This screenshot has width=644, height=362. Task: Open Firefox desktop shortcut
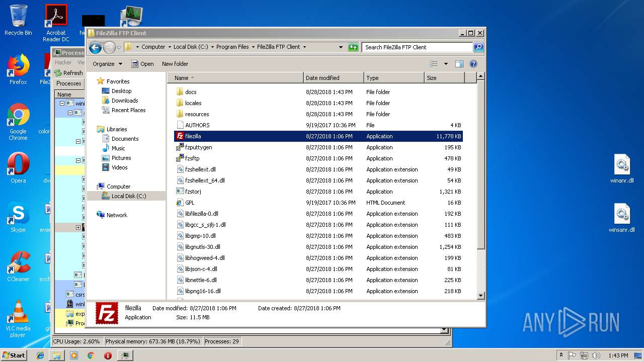[x=18, y=69]
